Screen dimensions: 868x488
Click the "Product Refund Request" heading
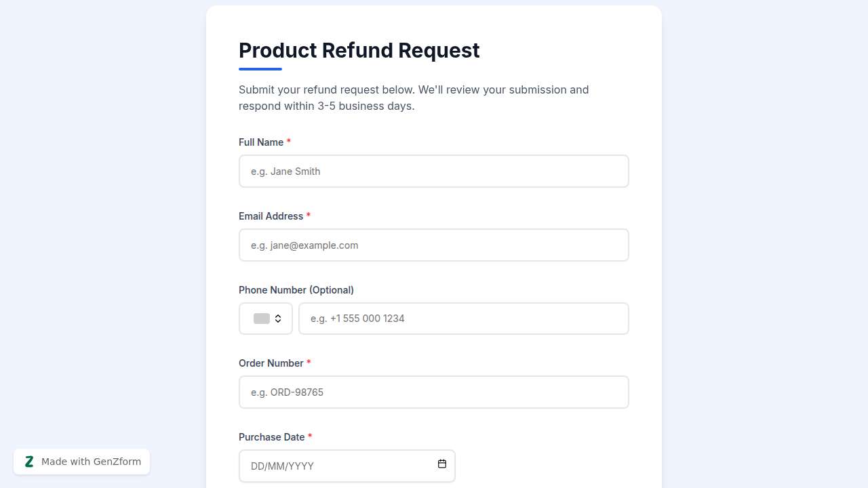pyautogui.click(x=359, y=50)
